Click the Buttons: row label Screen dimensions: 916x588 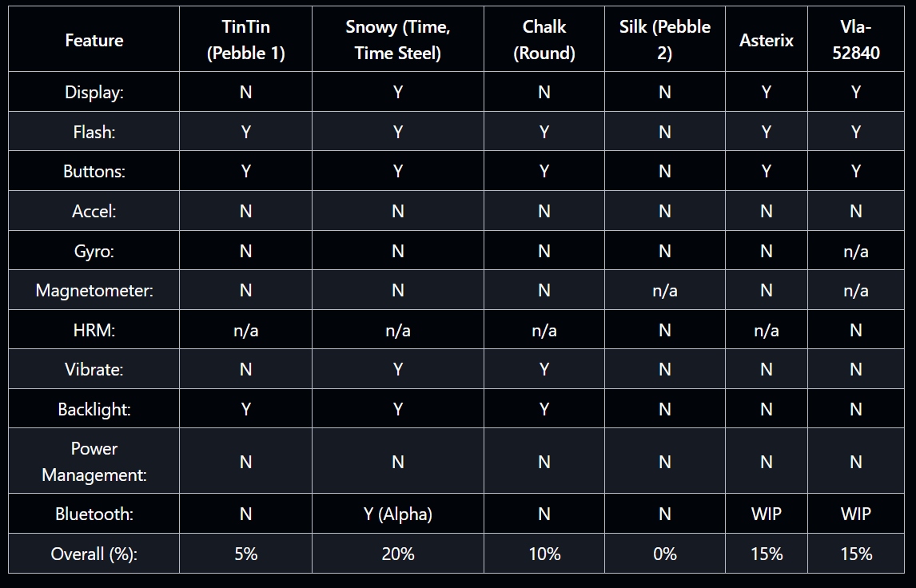point(94,171)
